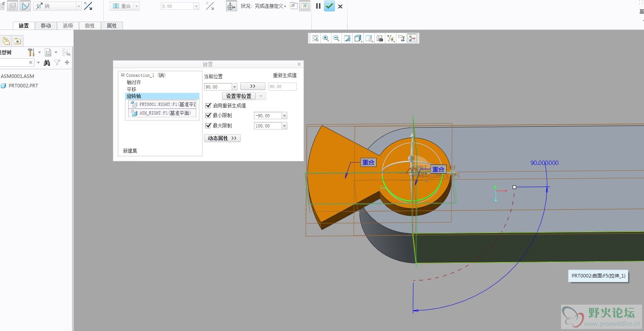
Task: Open the 重合 constraint type dropdown
Action: [x=137, y=6]
